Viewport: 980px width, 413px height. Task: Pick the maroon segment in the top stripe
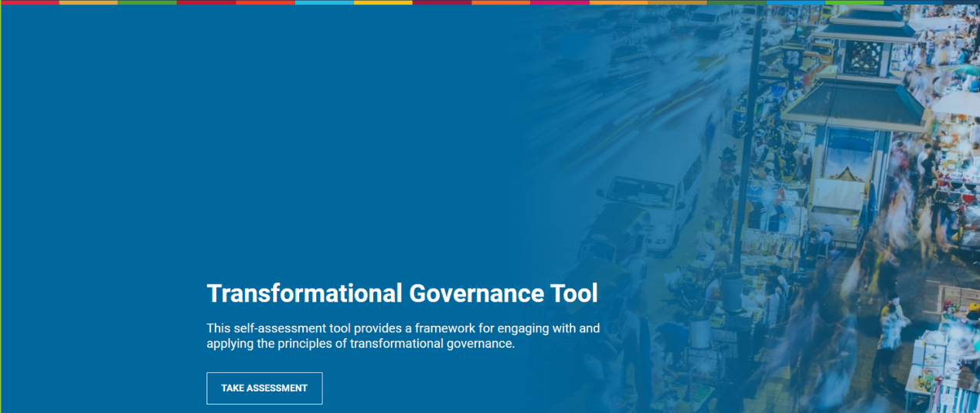point(442,2)
